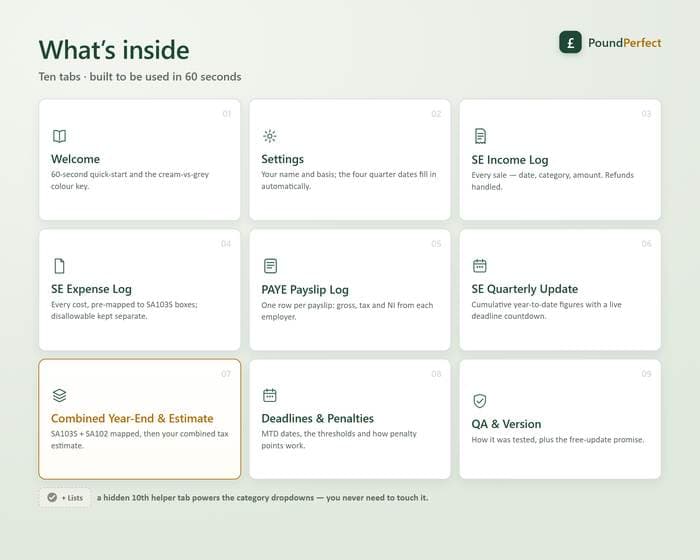The width and height of the screenshot is (700, 560).
Task: Click card number 03 on SE Income Log
Action: click(646, 114)
